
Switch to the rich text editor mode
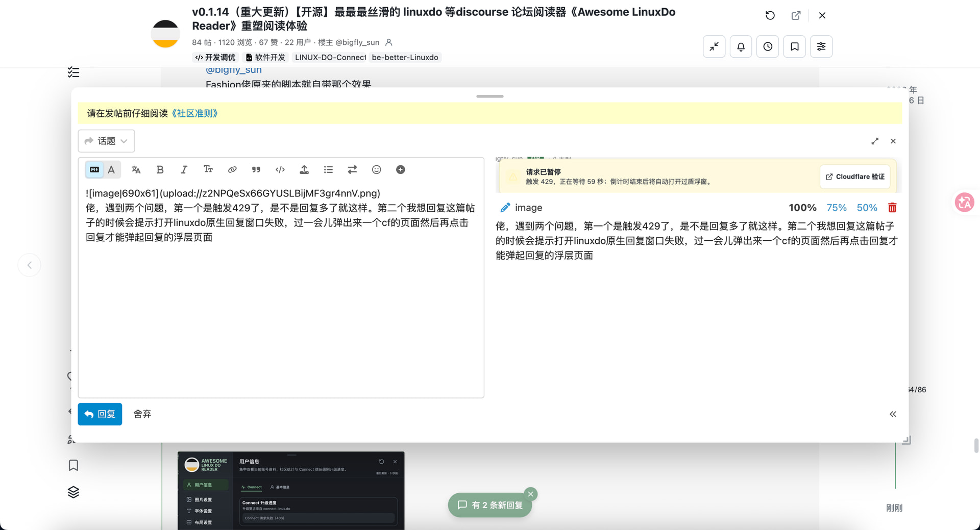(x=111, y=170)
